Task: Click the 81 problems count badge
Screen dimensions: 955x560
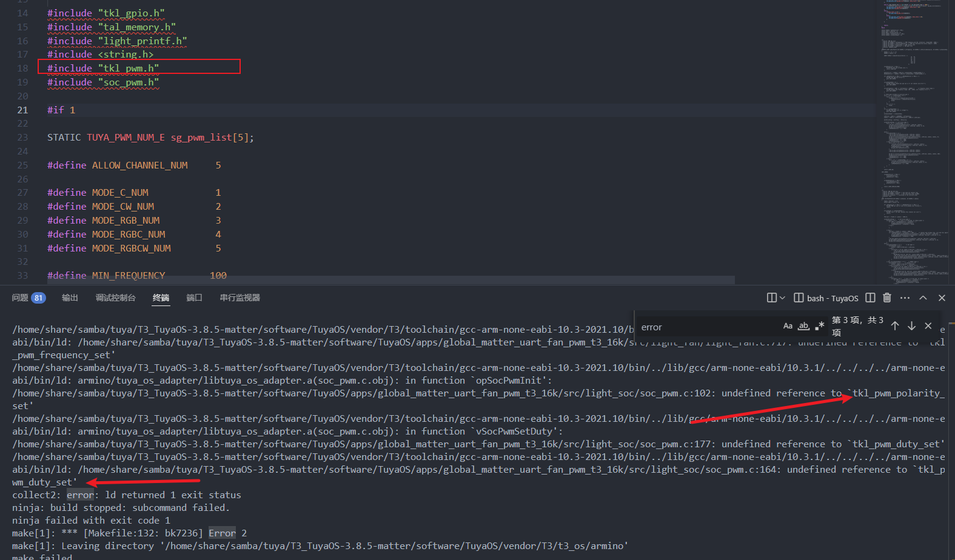Action: tap(38, 298)
